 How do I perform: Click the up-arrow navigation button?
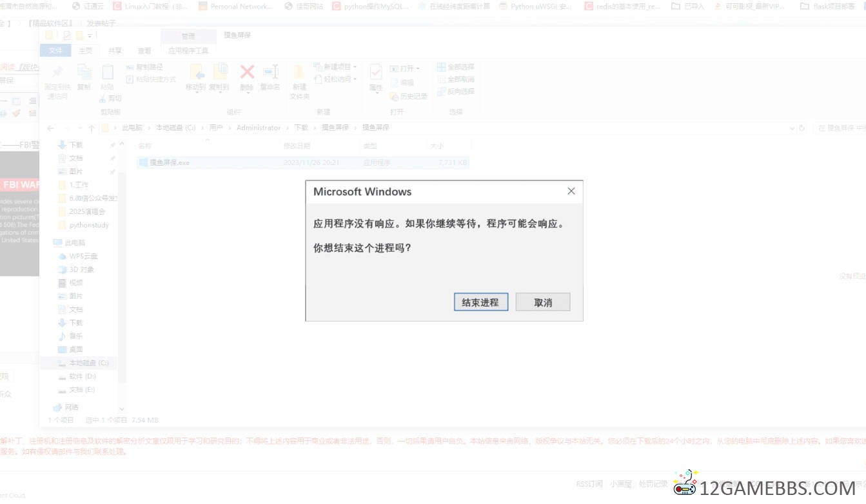coord(92,128)
